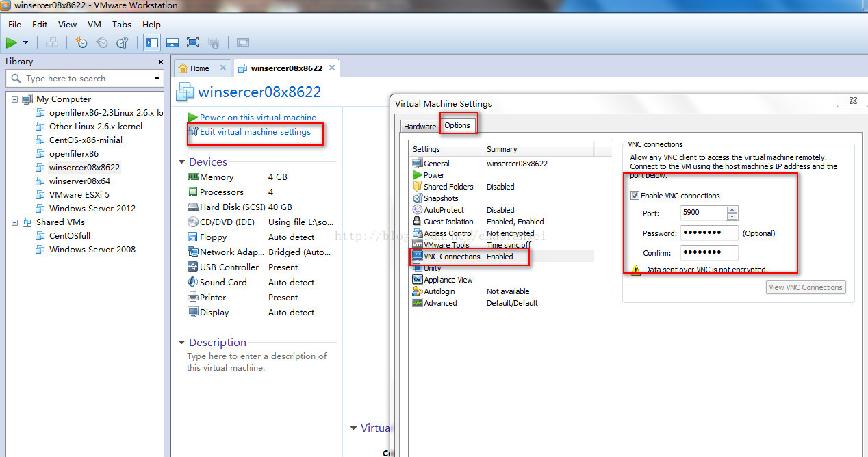Screen dimensions: 868x457
Task: Select winserver08x64 in library
Action: point(79,181)
